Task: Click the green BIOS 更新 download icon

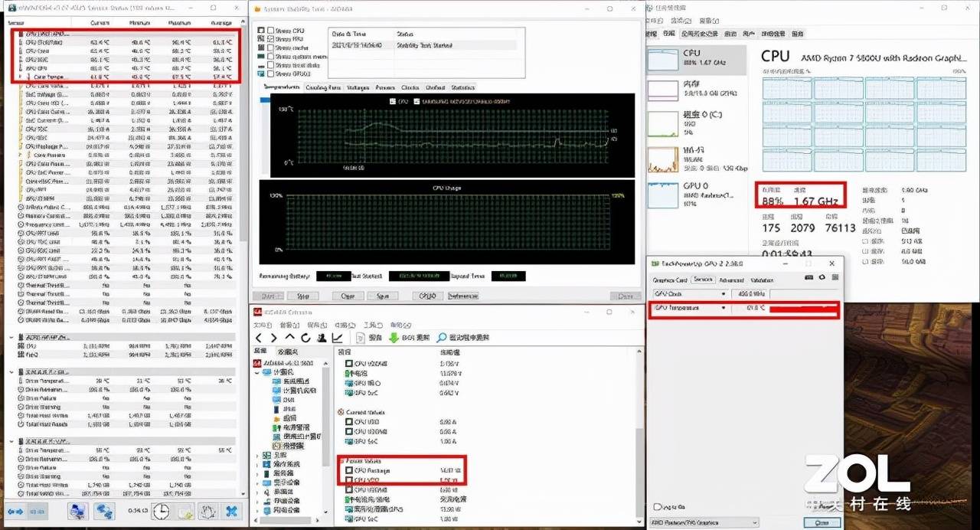Action: (393, 338)
